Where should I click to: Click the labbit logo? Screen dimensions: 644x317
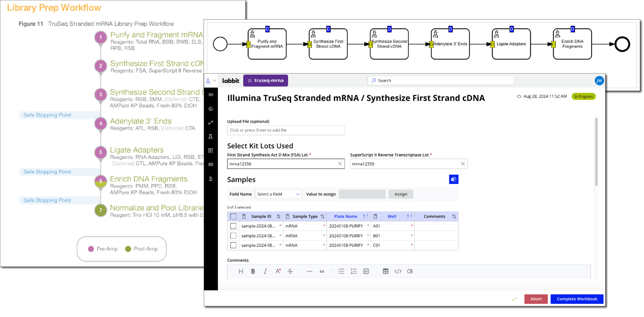(231, 81)
